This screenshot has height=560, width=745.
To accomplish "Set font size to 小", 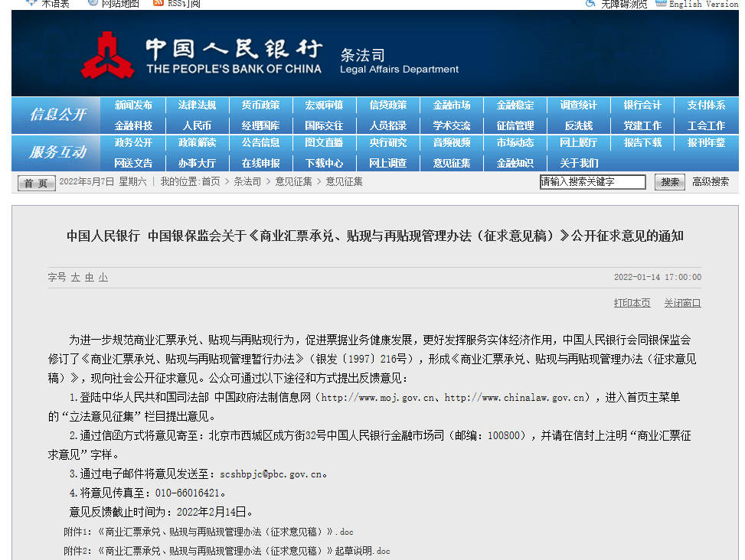I will point(103,277).
